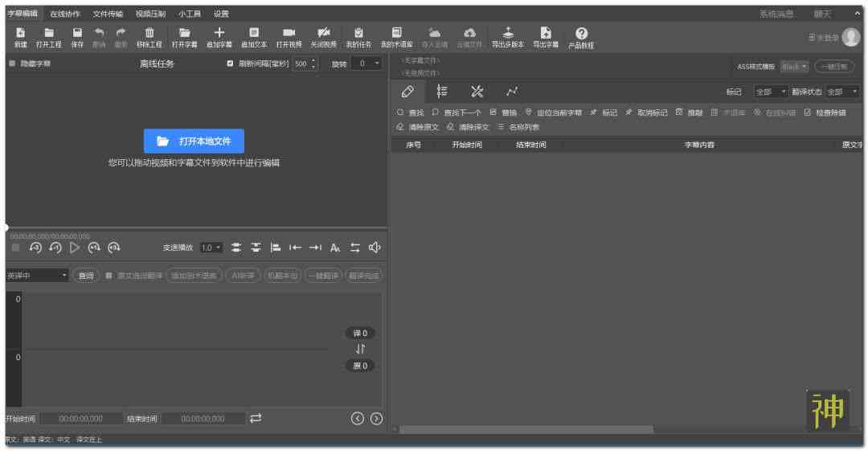Toggle the 刷新间隔[毫秒] checkbox
The height and width of the screenshot is (451, 868).
click(x=231, y=64)
